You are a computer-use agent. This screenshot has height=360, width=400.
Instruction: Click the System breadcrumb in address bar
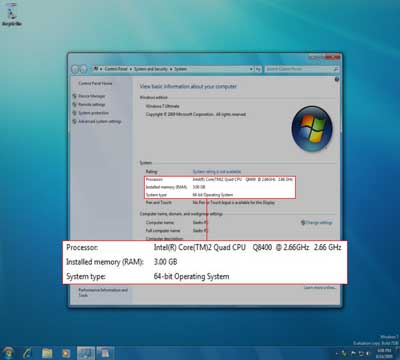[x=180, y=69]
